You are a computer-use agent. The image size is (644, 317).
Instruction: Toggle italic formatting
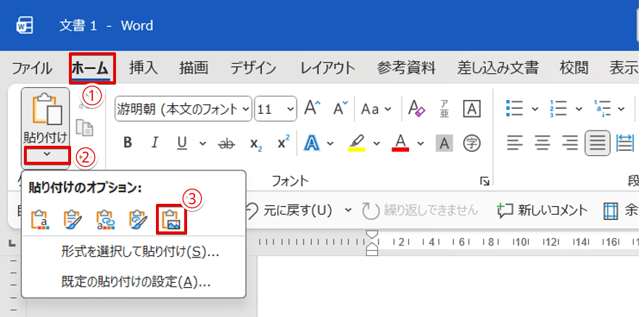[x=154, y=143]
